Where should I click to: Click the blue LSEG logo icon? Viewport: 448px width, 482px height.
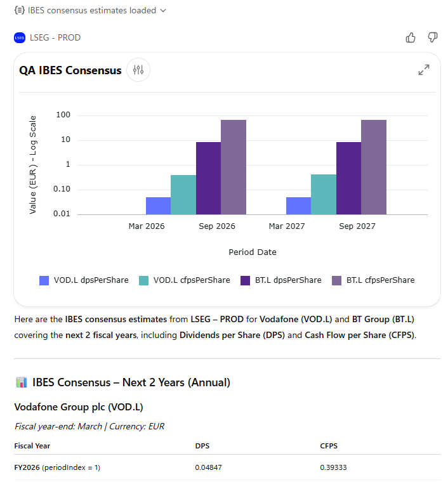point(19,37)
